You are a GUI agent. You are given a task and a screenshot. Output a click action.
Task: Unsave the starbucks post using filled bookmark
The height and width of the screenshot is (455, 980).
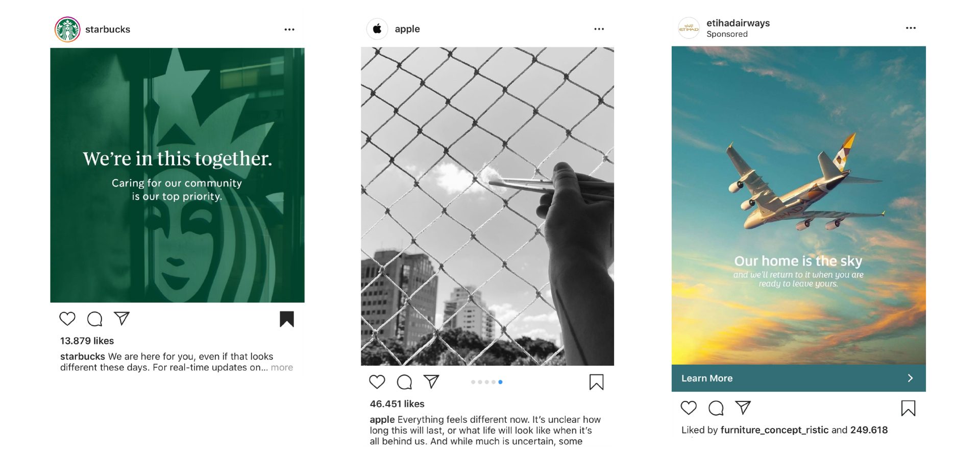pyautogui.click(x=287, y=319)
